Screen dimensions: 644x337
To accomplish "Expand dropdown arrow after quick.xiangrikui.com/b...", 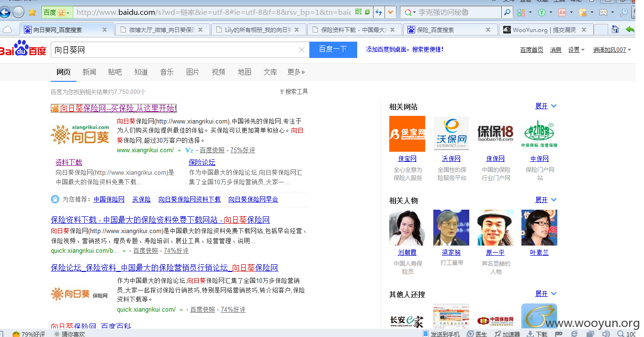I will coord(124,251).
